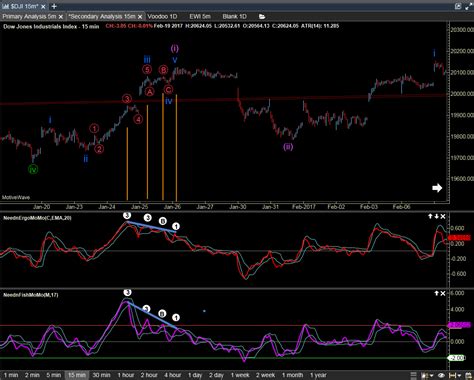Click the last icon in bottom toolbar
Image resolution: width=474 pixels, height=380 pixels.
click(x=468, y=375)
